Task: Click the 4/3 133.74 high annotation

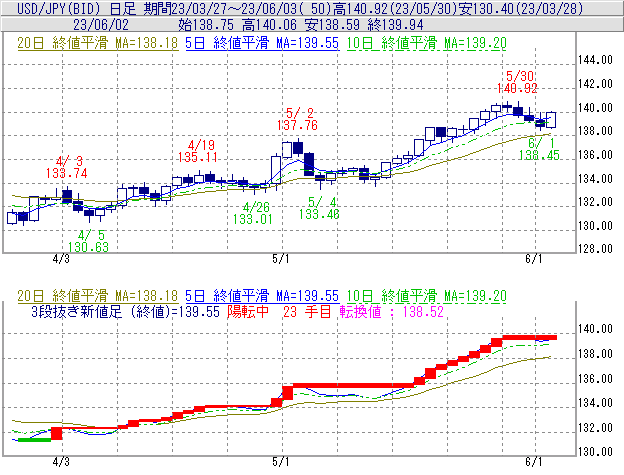Action: tap(66, 167)
